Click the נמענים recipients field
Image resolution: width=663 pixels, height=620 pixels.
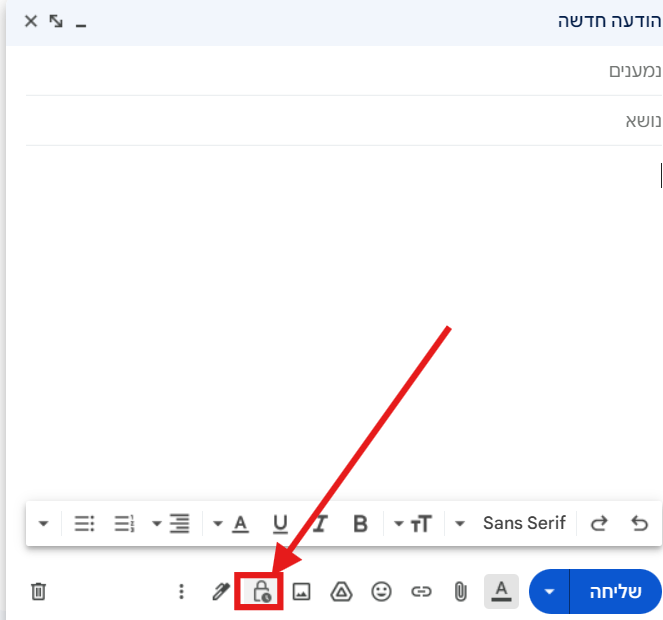343,71
